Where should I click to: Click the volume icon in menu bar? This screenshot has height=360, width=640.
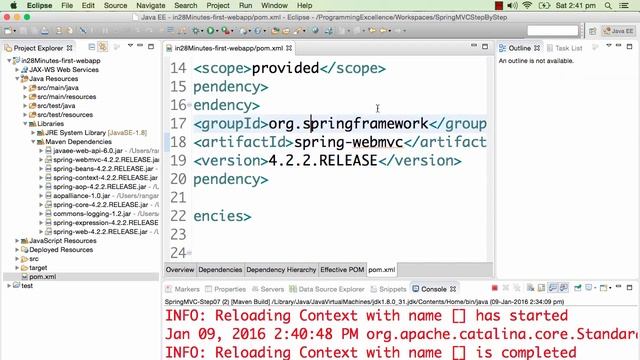point(512,6)
